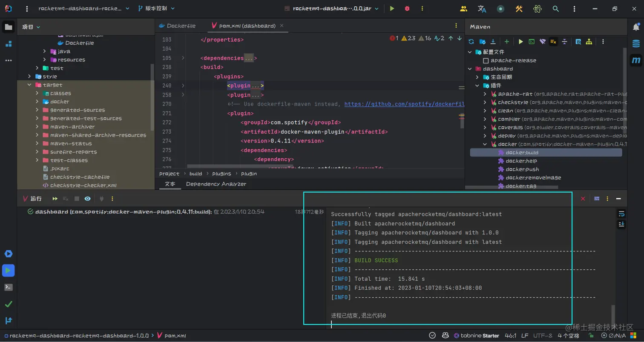Viewport: 644px width, 342px height.
Task: Go to next highlighted error with down arrow
Action: (460, 38)
